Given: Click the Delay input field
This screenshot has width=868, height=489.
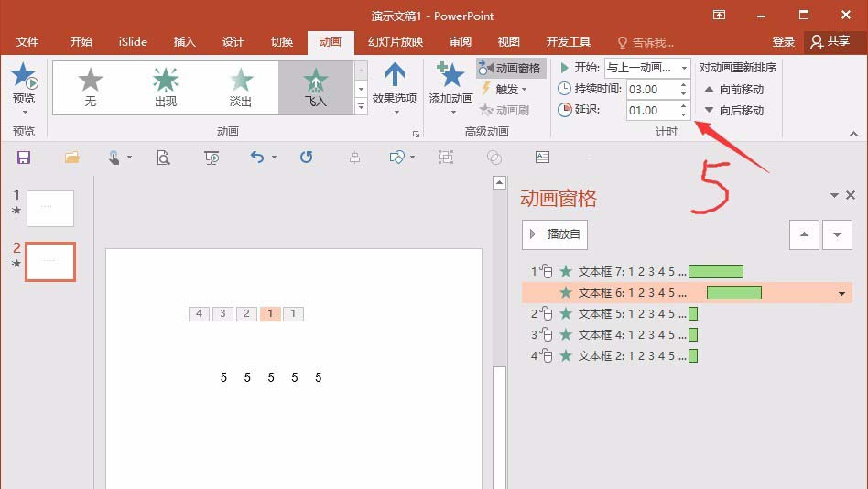Looking at the screenshot, I should (653, 110).
